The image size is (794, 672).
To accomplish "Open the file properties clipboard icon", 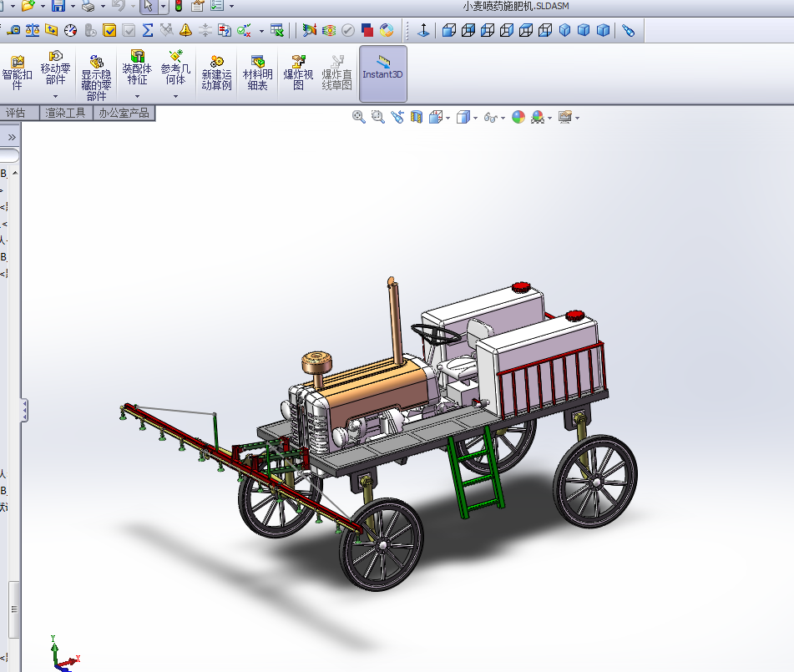I will tap(198, 6).
